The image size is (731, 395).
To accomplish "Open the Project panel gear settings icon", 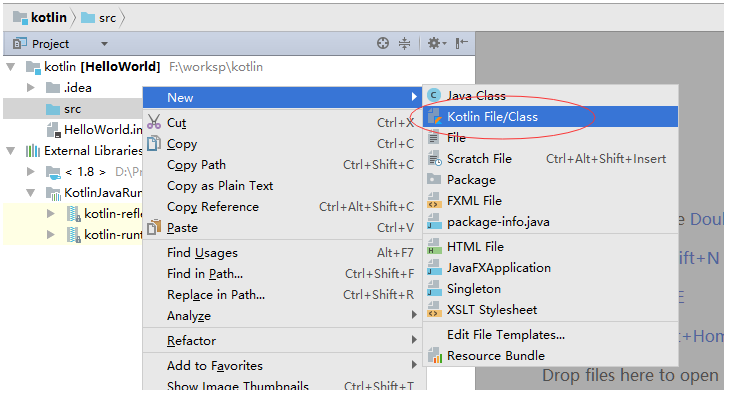I will 437,43.
